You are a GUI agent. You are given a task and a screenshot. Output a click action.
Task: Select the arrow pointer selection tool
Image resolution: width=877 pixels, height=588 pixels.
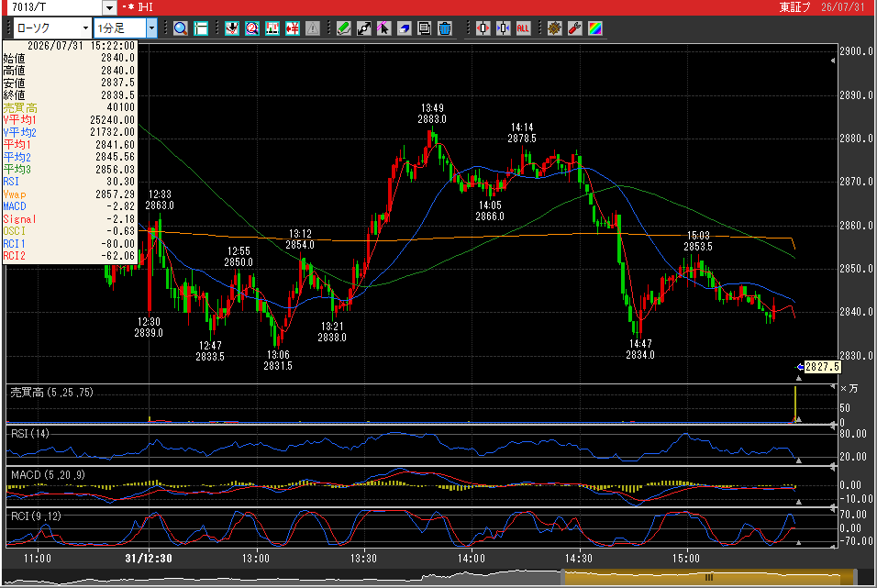click(383, 28)
